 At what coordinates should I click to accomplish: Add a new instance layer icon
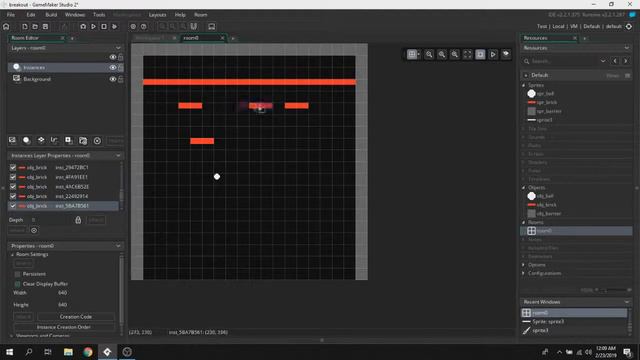(27, 140)
